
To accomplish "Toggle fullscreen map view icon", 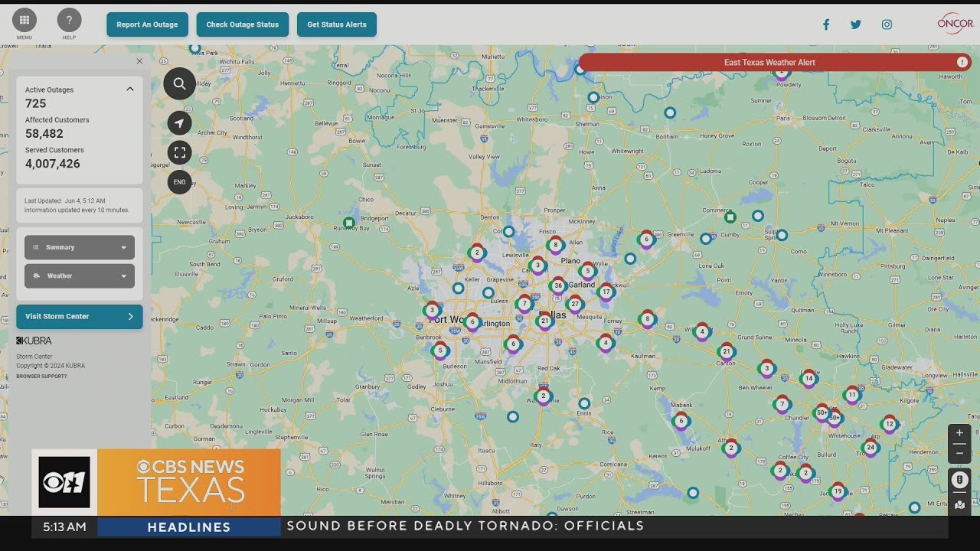I will (x=179, y=152).
